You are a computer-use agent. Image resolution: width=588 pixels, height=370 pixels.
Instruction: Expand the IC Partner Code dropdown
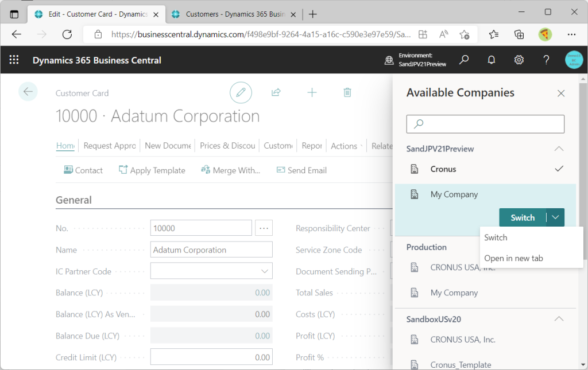264,271
